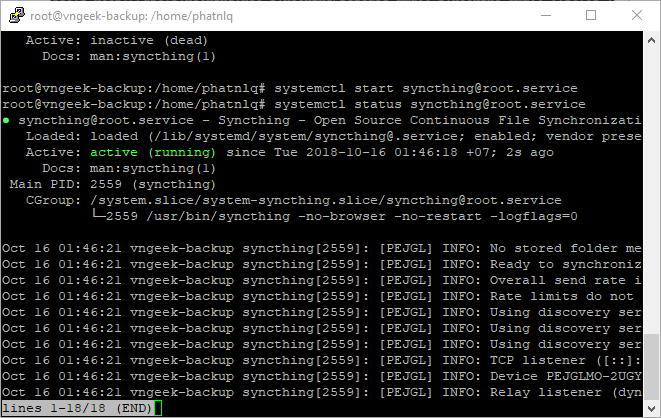This screenshot has height=418, width=661.
Task: Click 'Main PID: 2559 (syncthing)' text
Action: point(113,185)
